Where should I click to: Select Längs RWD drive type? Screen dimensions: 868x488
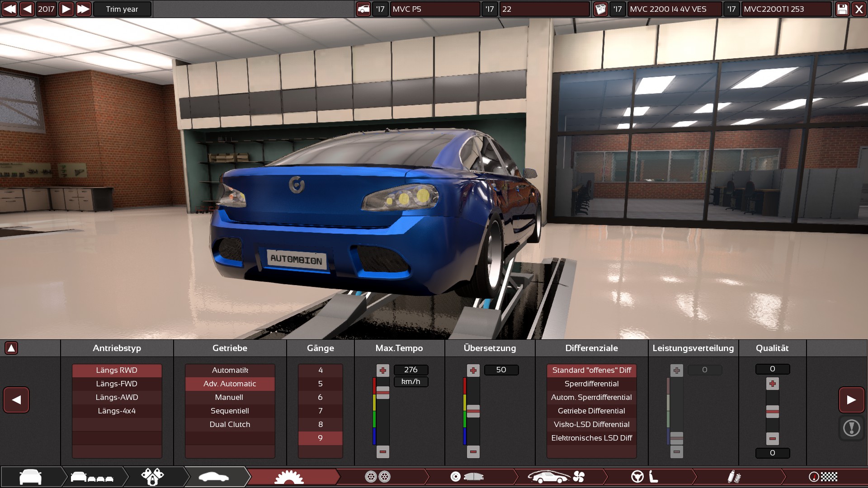point(117,371)
